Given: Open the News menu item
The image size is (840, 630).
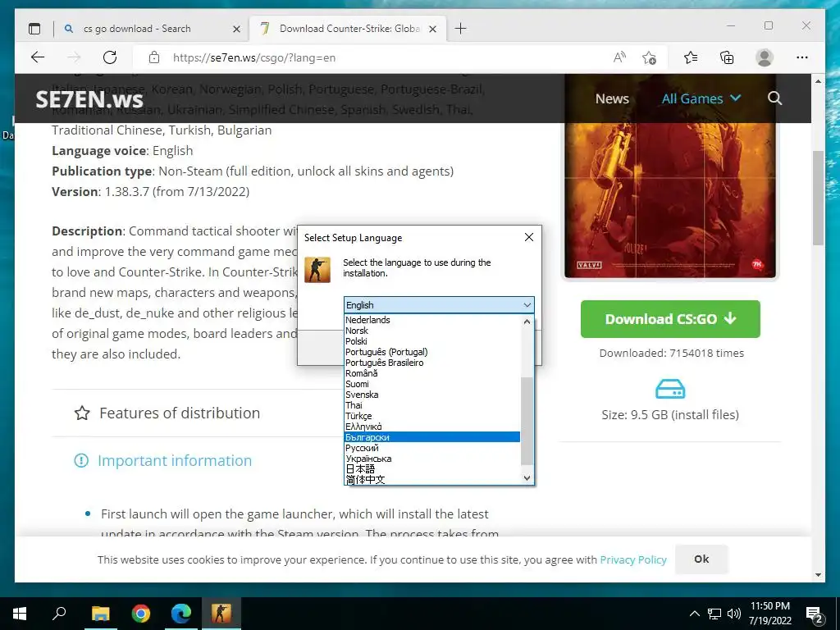Looking at the screenshot, I should pyautogui.click(x=612, y=98).
